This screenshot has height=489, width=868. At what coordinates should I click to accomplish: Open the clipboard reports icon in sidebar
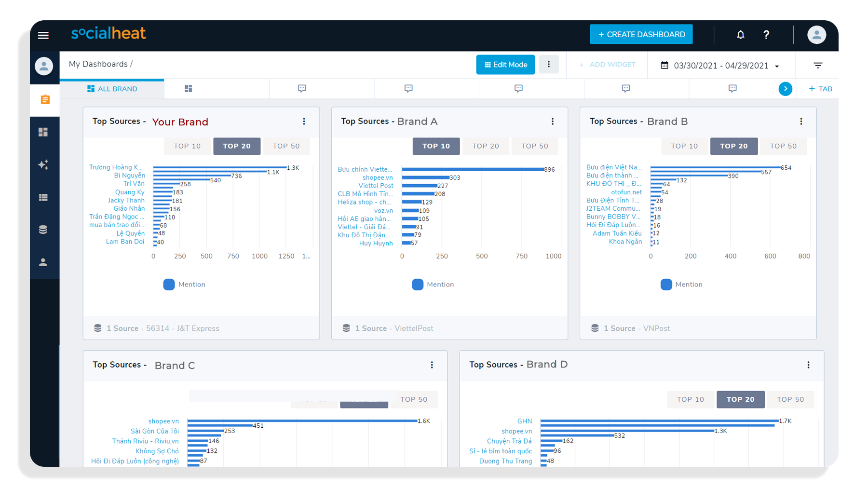point(45,100)
